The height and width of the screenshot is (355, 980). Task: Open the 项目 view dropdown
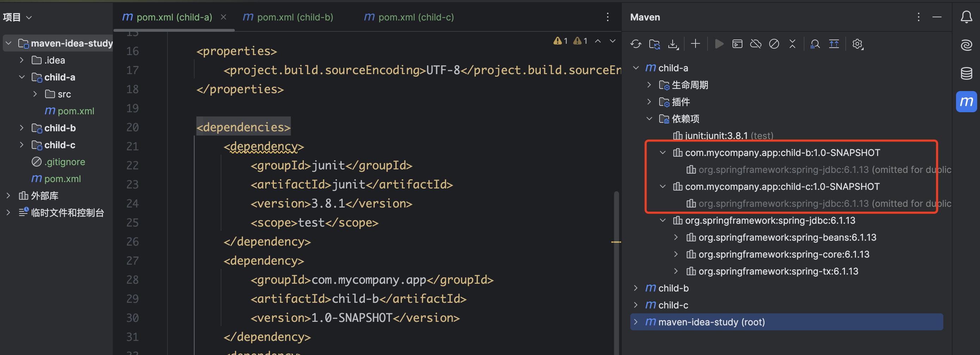pyautogui.click(x=17, y=17)
